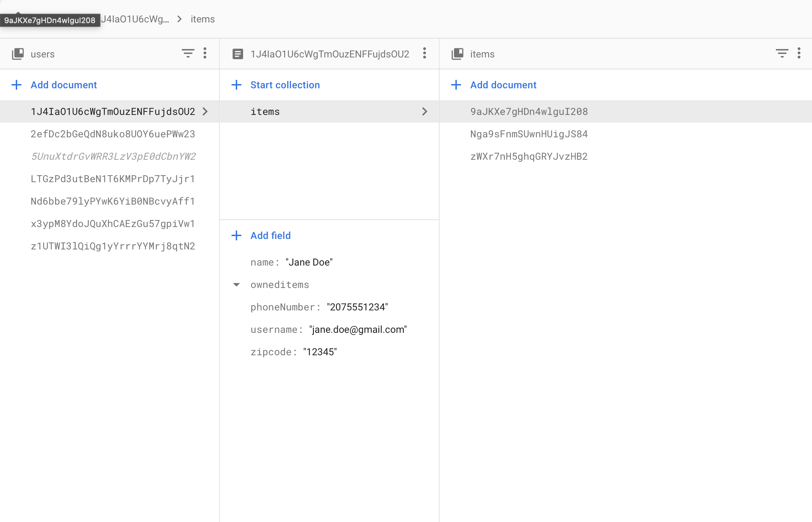Click Start collection

pos(285,85)
